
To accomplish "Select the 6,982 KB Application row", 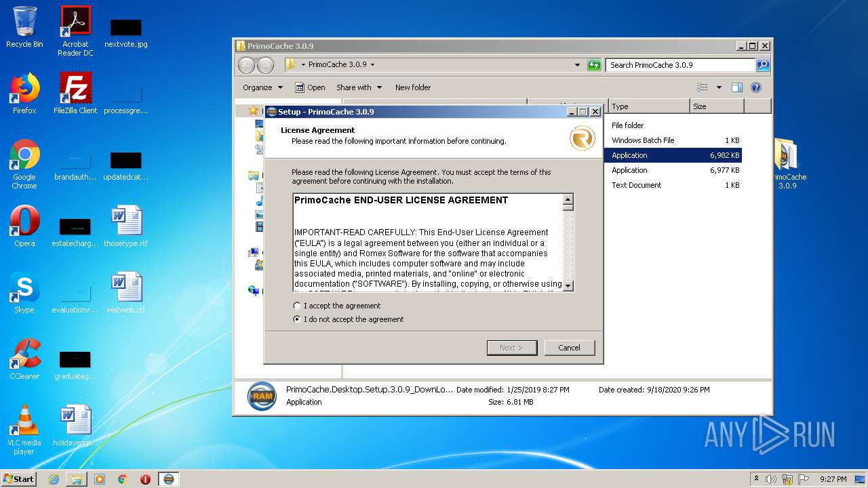I will [673, 155].
